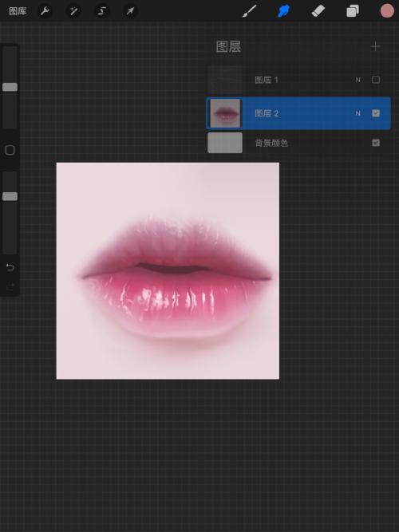The width and height of the screenshot is (399, 532).
Task: Open the Actions wrench menu
Action: click(45, 11)
